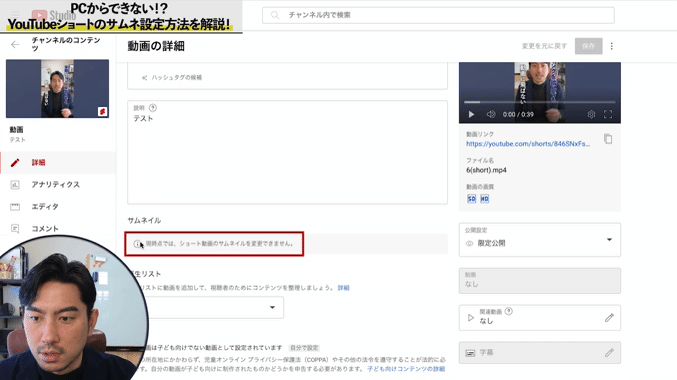Click the eye icon beside 限定公開
The width and height of the screenshot is (677, 380).
tap(469, 244)
